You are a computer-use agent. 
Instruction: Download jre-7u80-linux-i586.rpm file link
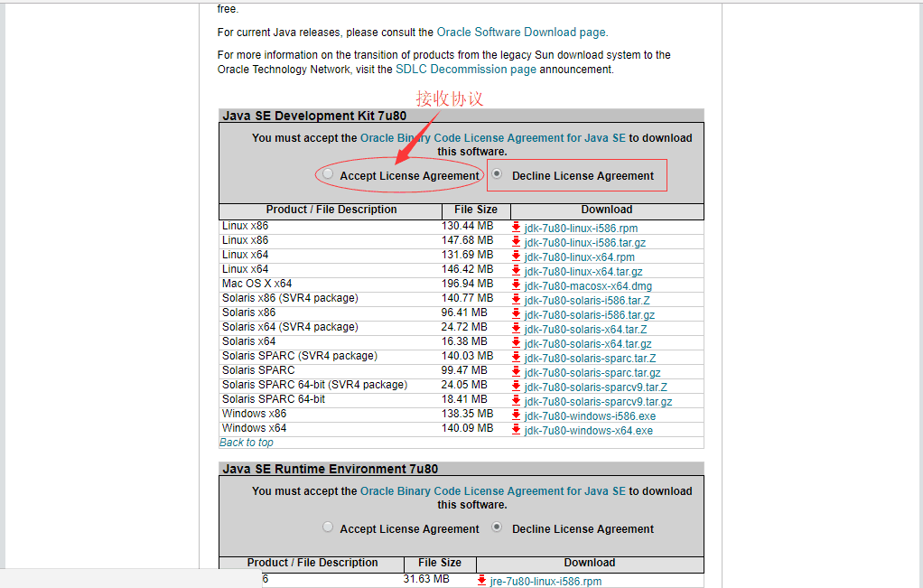(545, 581)
